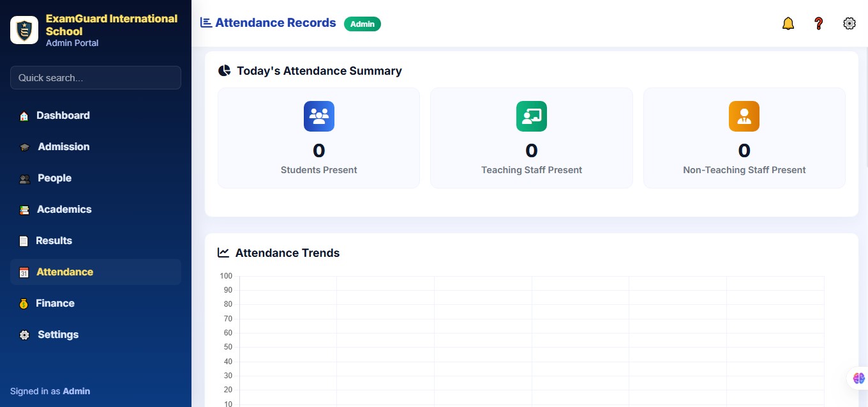The height and width of the screenshot is (407, 868).
Task: Click the Admin badge next to the title
Action: (363, 24)
